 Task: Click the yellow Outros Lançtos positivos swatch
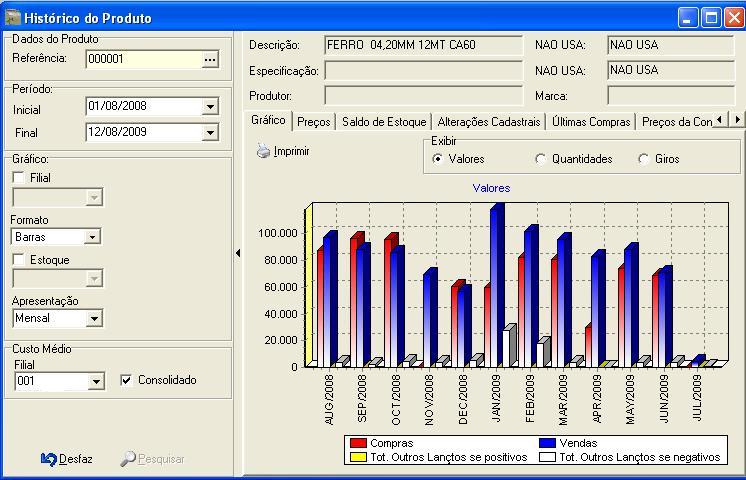[358, 457]
